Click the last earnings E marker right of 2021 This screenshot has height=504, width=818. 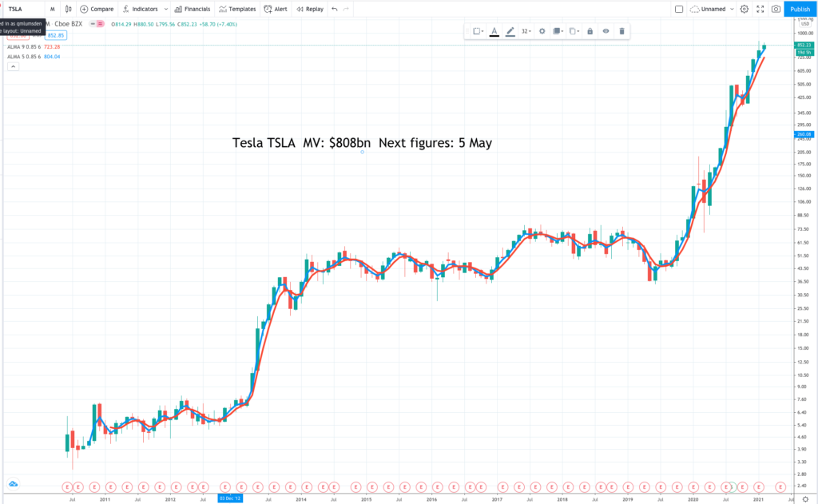[x=780, y=487]
